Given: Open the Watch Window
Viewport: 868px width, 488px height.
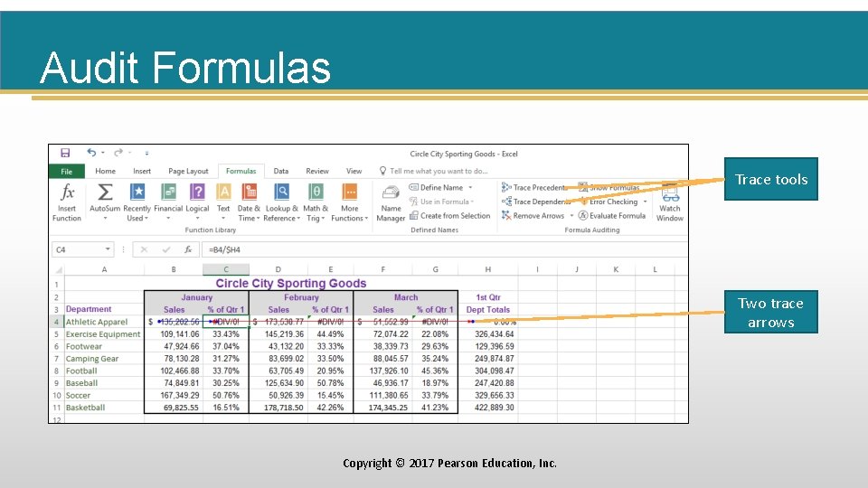Looking at the screenshot, I should pyautogui.click(x=670, y=202).
